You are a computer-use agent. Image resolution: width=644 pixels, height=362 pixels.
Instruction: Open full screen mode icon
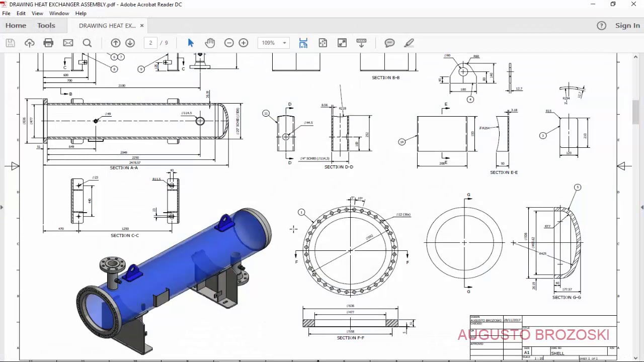coord(342,43)
